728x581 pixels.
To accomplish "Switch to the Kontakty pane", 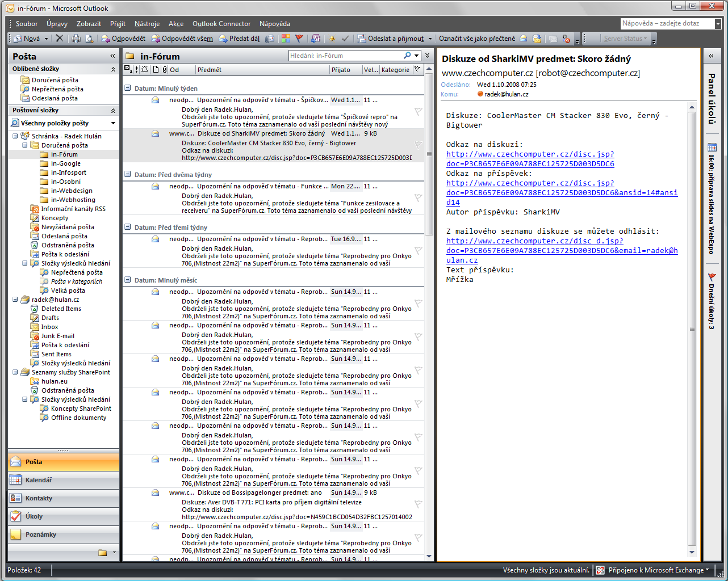I will point(64,498).
